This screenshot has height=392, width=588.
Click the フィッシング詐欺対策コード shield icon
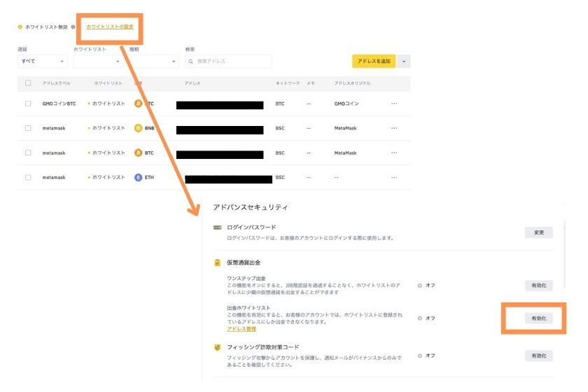(217, 347)
